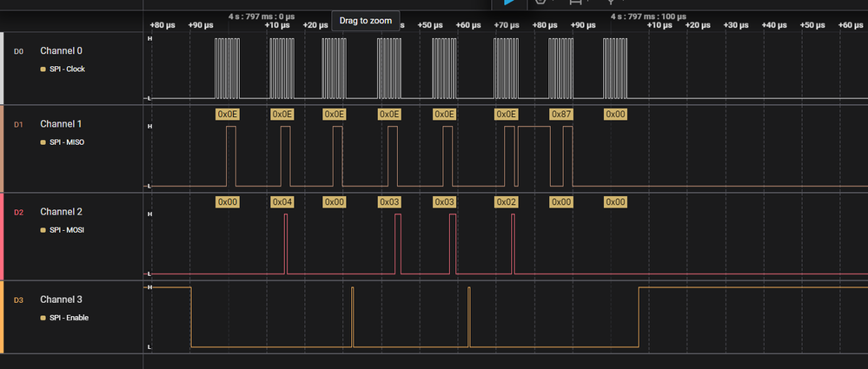The width and height of the screenshot is (868, 369).
Task: Click the orange Channel 3 color bar
Action: 2,317
